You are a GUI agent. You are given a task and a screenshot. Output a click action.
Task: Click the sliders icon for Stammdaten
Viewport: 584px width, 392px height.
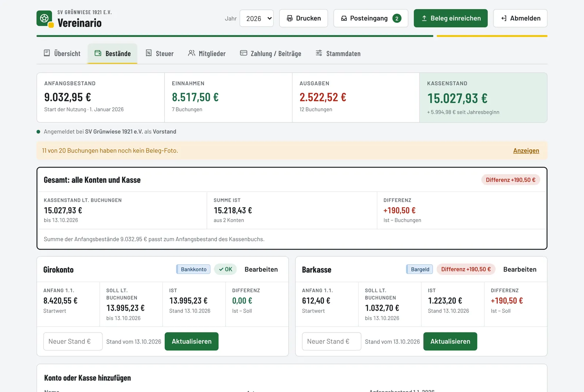tap(319, 53)
